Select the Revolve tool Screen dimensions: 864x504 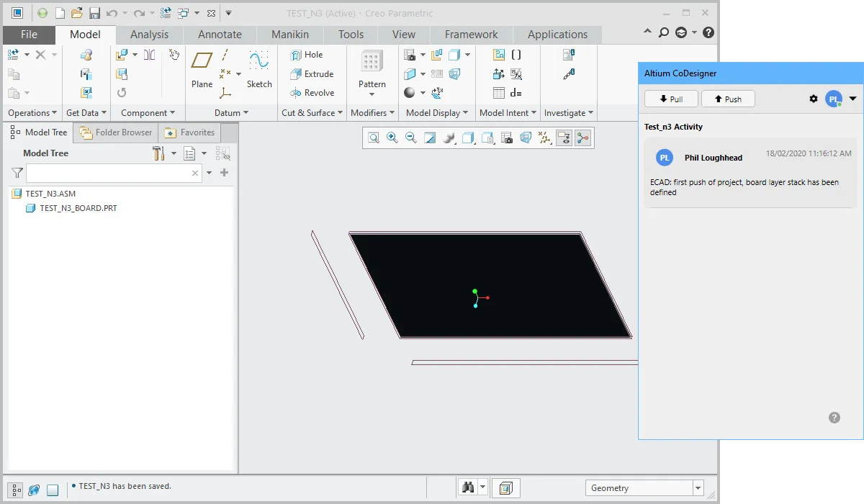(312, 93)
